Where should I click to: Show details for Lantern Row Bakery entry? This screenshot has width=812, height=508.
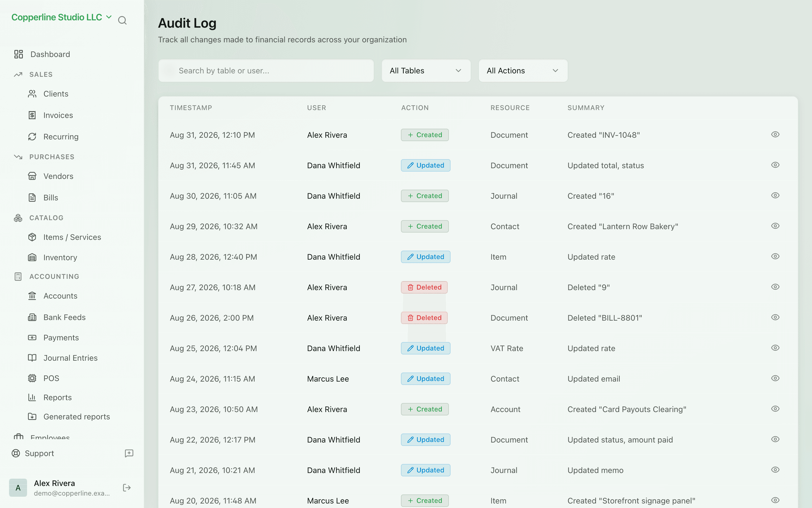[x=775, y=226]
